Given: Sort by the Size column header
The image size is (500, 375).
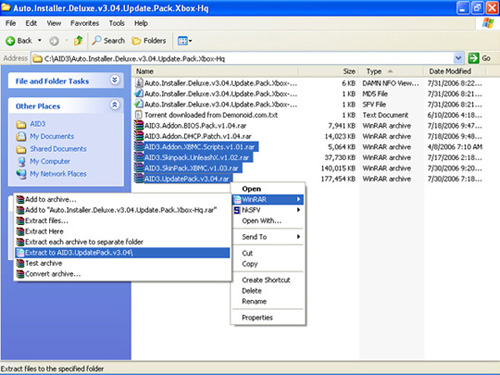Looking at the screenshot, I should point(328,71).
